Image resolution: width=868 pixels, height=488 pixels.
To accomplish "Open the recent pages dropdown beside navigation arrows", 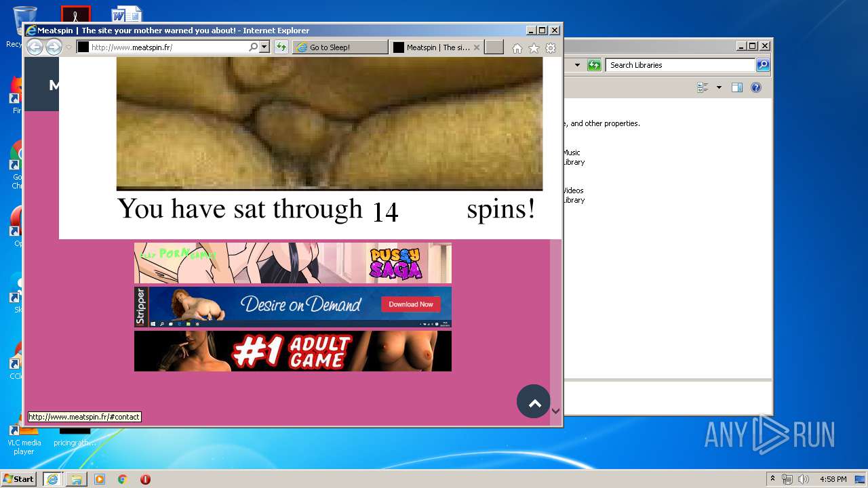I will pyautogui.click(x=68, y=47).
